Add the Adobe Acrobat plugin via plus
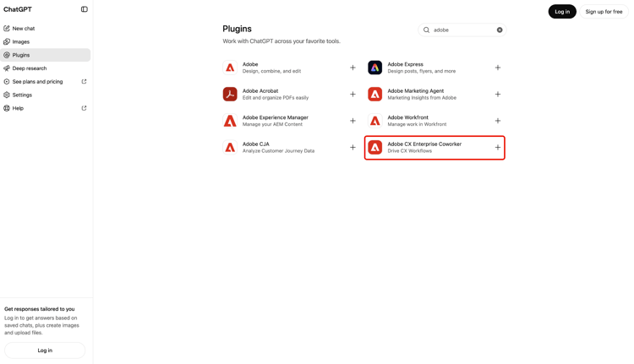The width and height of the screenshot is (634, 364). 353,94
